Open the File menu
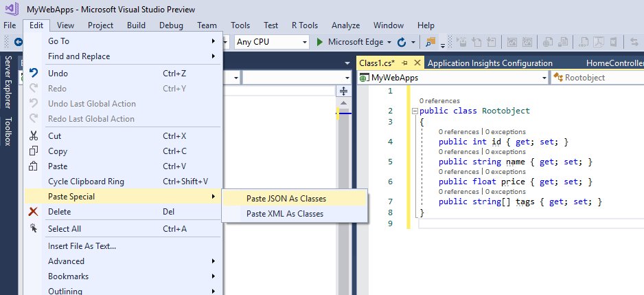The height and width of the screenshot is (295, 644). pyautogui.click(x=10, y=25)
